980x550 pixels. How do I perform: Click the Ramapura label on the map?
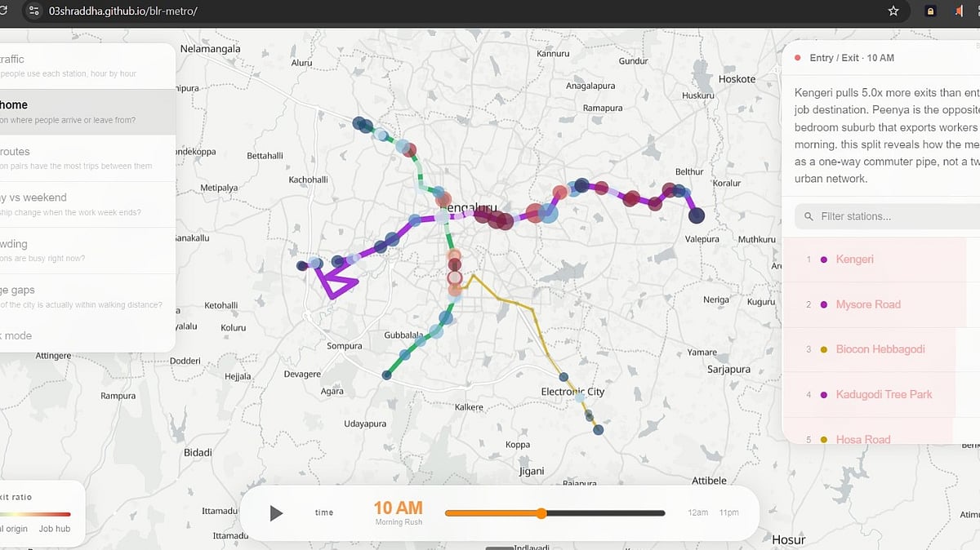[603, 108]
